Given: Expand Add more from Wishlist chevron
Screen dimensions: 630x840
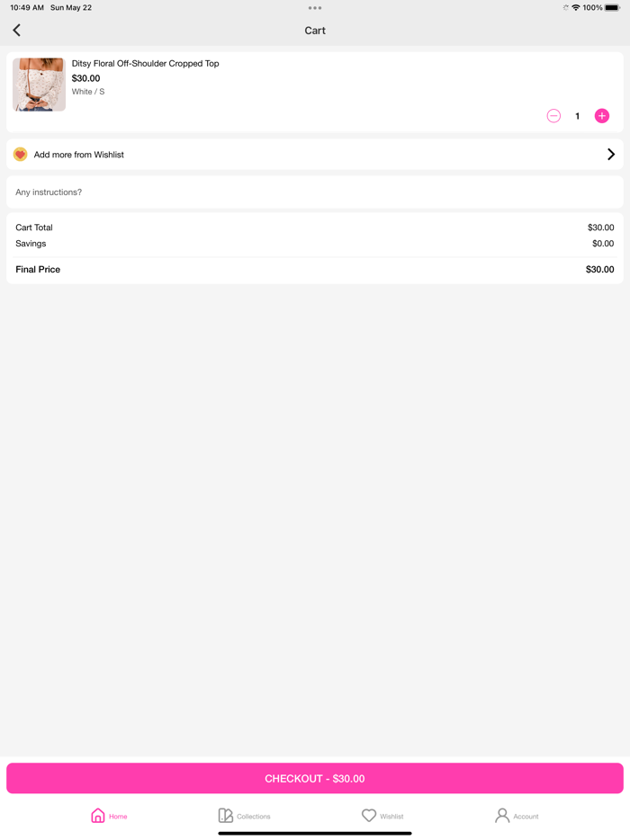Looking at the screenshot, I should [611, 155].
